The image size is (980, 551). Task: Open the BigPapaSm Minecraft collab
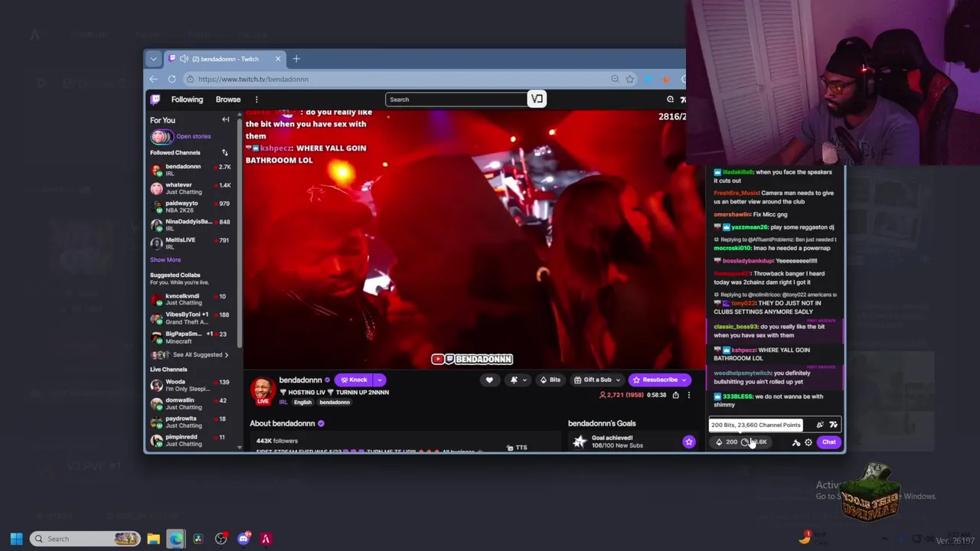pos(191,337)
